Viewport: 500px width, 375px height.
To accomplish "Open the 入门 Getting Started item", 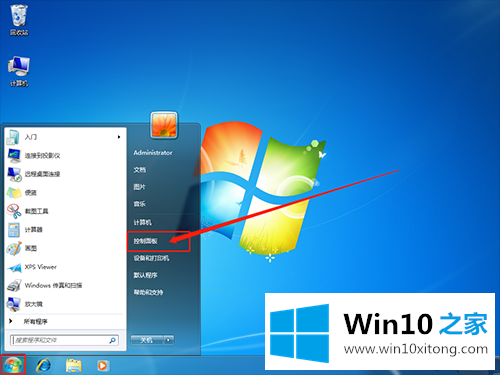I will tap(65, 137).
